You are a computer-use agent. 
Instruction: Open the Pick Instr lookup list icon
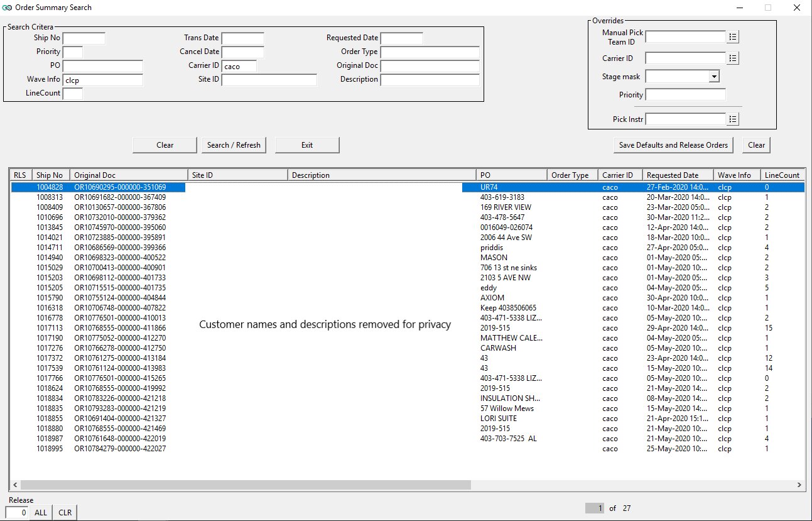(x=732, y=119)
